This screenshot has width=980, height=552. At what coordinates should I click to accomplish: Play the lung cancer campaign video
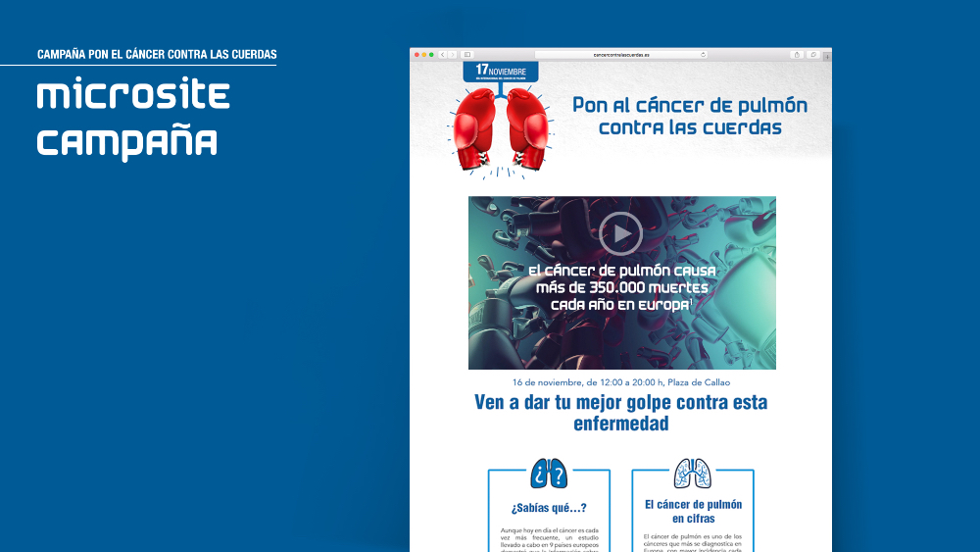coord(620,233)
